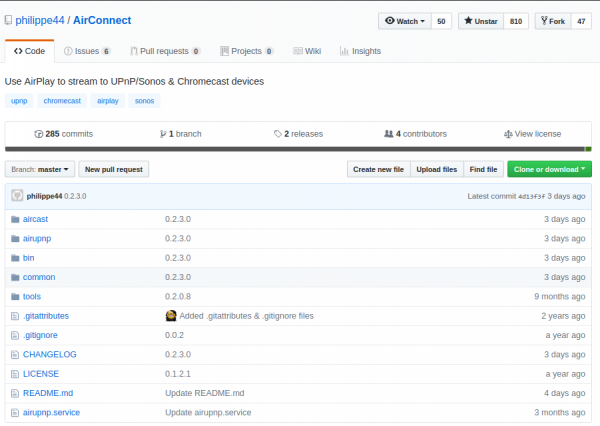Click the tag icon next to 2 releases
Screen dimensions: 600x426
pos(278,134)
